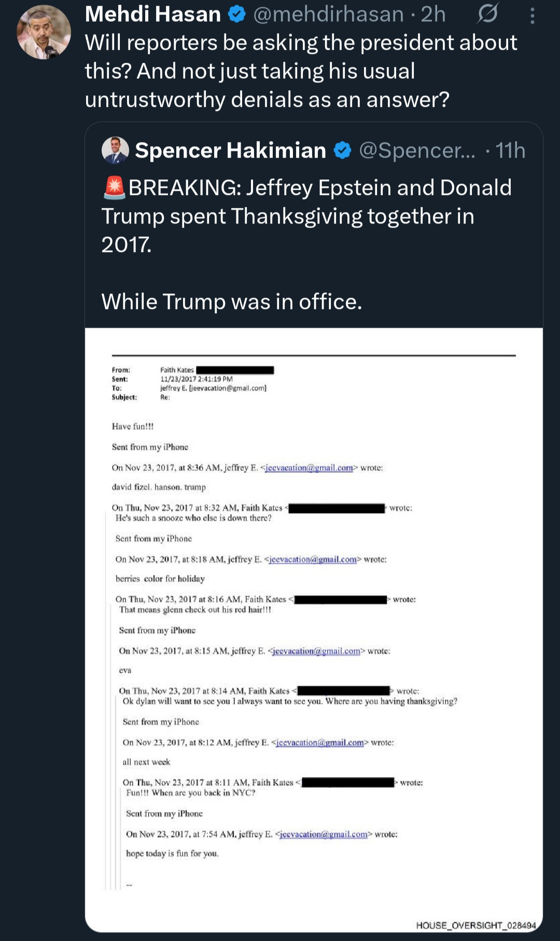The image size is (560, 941).
Task: Tap the HOUSE_OVERSIGHT_028494 document stamp
Action: coord(475,925)
